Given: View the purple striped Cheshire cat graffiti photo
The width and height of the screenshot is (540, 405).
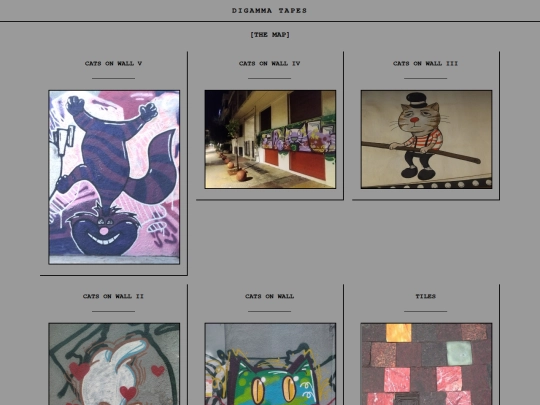Looking at the screenshot, I should tap(114, 177).
